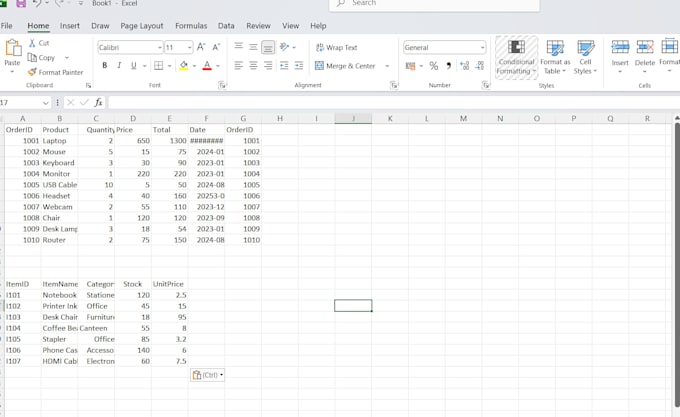This screenshot has width=680, height=417.
Task: Apply the Borders icon
Action: [158, 65]
